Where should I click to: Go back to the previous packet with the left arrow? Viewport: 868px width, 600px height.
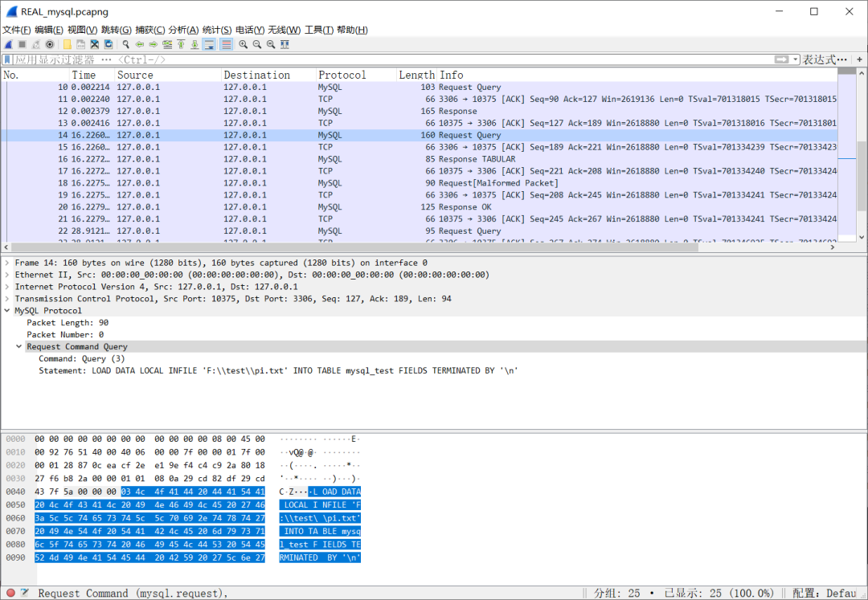(x=140, y=44)
